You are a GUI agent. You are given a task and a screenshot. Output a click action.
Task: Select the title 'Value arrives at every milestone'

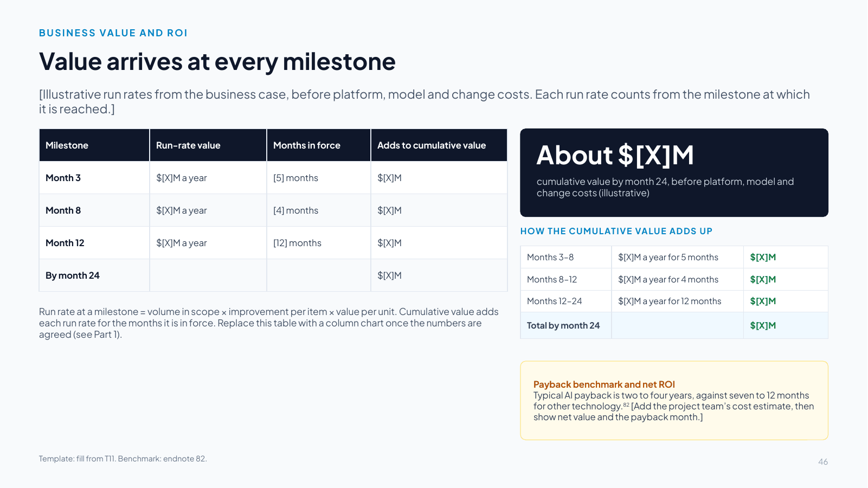[x=217, y=62]
